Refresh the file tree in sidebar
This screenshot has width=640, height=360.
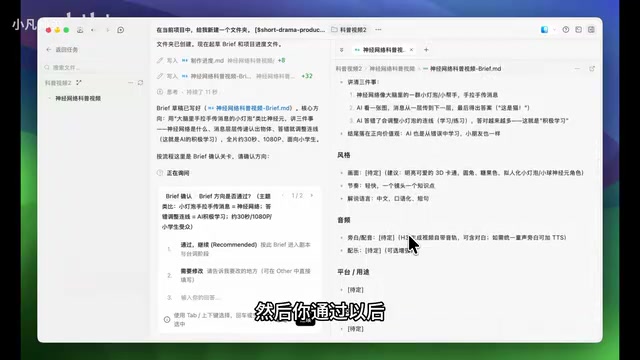[x=140, y=82]
